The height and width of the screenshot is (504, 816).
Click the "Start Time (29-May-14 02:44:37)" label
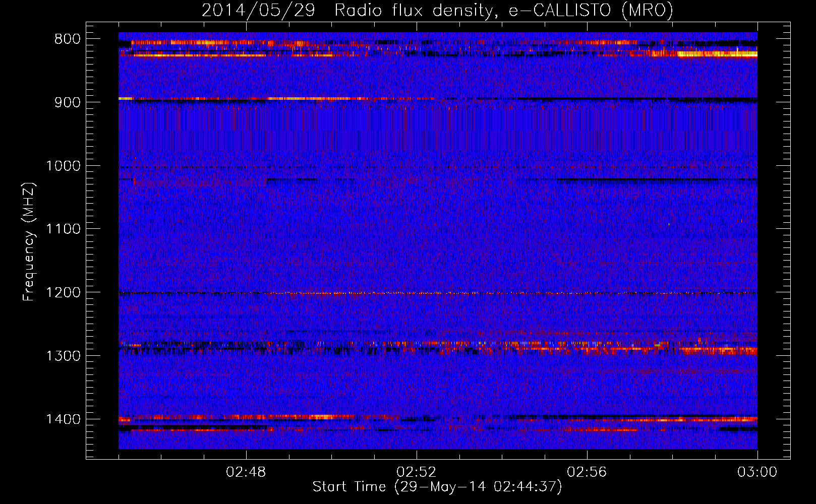pyautogui.click(x=437, y=487)
